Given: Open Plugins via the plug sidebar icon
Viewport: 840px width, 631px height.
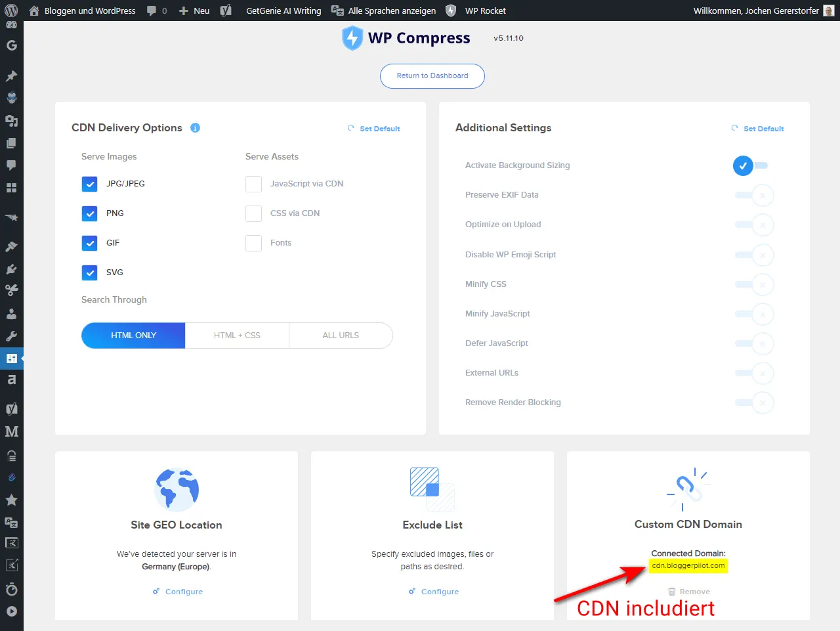Looking at the screenshot, I should [11, 269].
